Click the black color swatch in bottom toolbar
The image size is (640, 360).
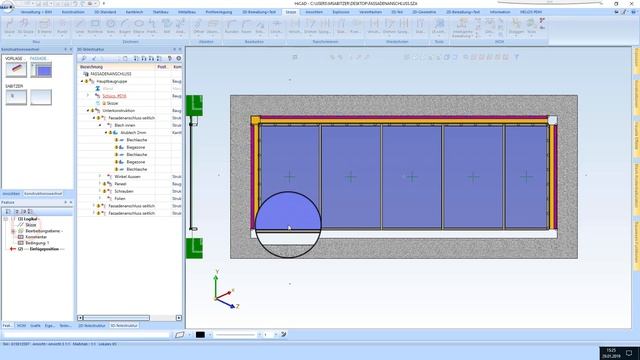tap(200, 335)
